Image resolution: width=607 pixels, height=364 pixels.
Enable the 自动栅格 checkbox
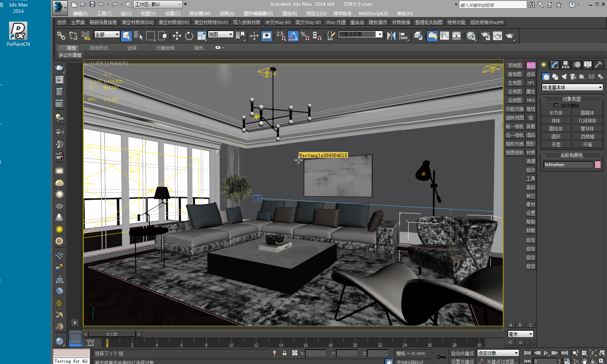556,106
